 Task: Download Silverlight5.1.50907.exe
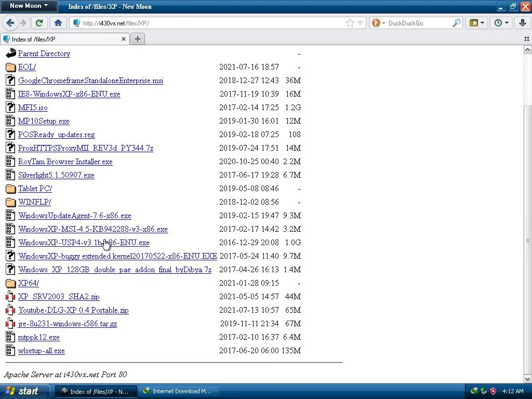tap(56, 175)
